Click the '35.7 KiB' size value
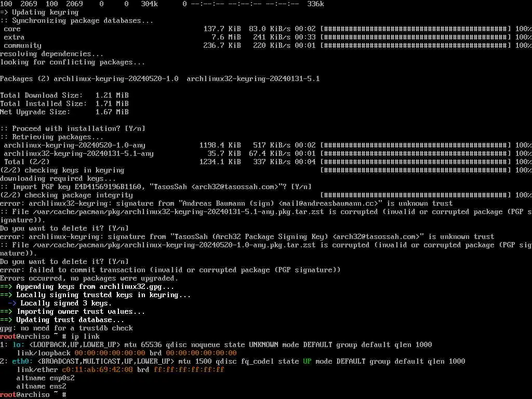The width and height of the screenshot is (532, 399). tap(224, 154)
